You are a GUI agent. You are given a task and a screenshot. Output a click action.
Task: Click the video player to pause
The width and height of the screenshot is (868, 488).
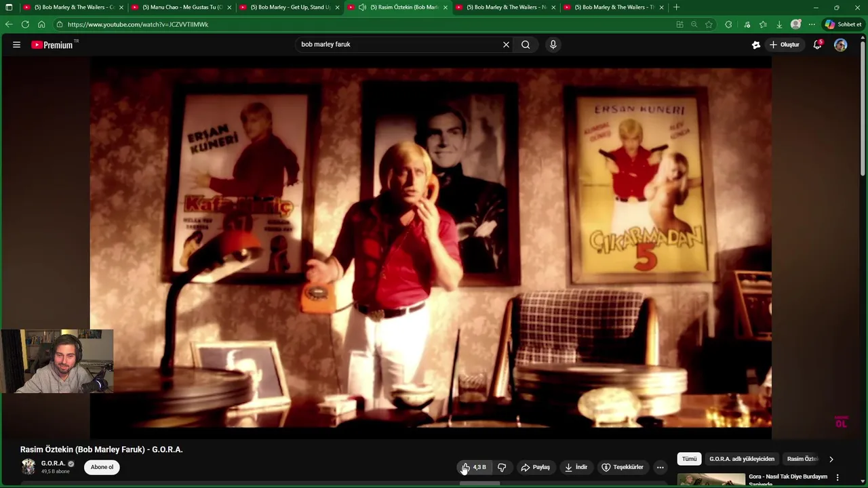[x=431, y=247]
